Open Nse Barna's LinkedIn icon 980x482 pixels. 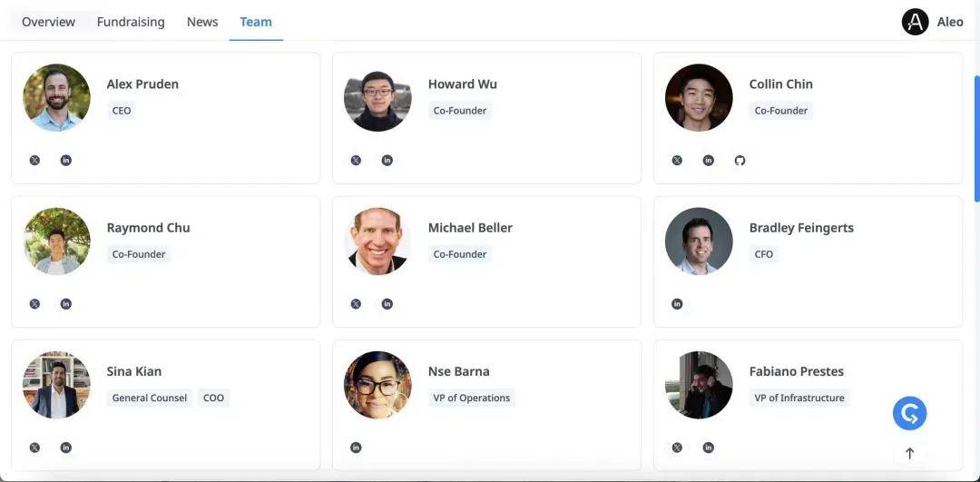coord(356,448)
